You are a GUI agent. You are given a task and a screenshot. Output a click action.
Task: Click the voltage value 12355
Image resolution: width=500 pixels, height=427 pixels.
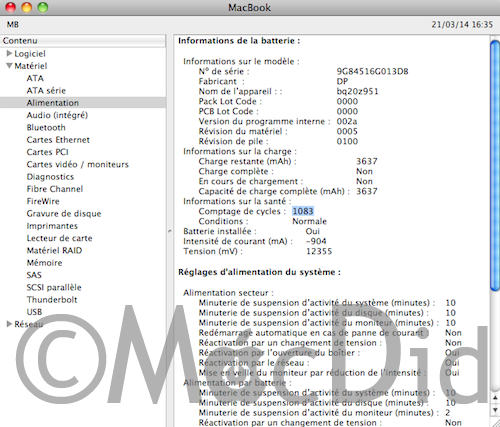(319, 251)
